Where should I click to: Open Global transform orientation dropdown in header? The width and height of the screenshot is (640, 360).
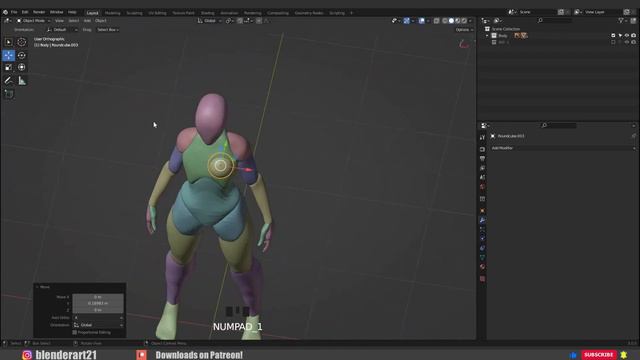(x=210, y=20)
